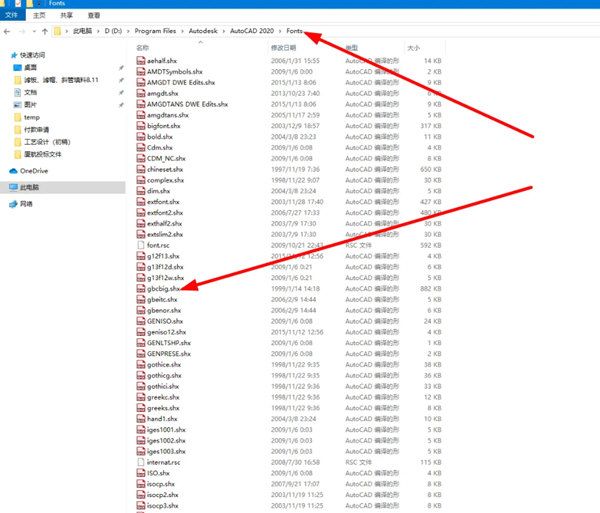Click the greekc.shx file icon
The image size is (600, 513).
pyautogui.click(x=141, y=397)
